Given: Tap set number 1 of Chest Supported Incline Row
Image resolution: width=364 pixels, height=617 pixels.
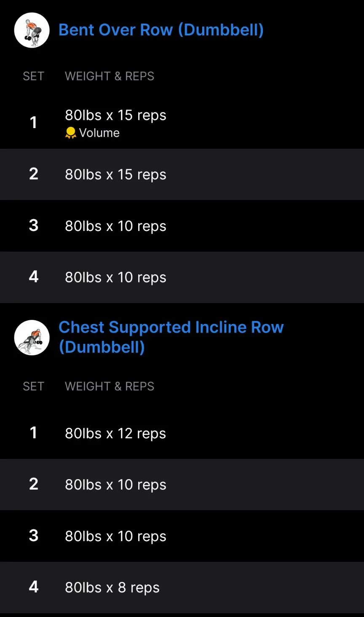Looking at the screenshot, I should point(34,433).
